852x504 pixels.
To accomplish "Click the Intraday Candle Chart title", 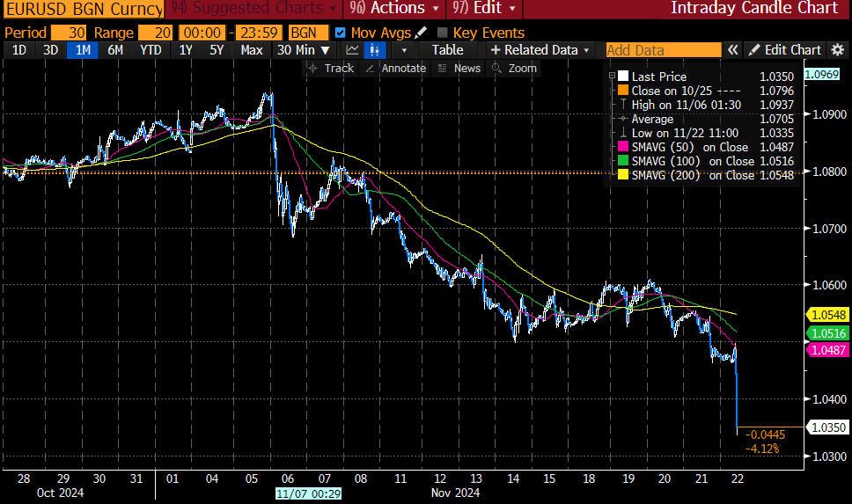I will (x=754, y=8).
